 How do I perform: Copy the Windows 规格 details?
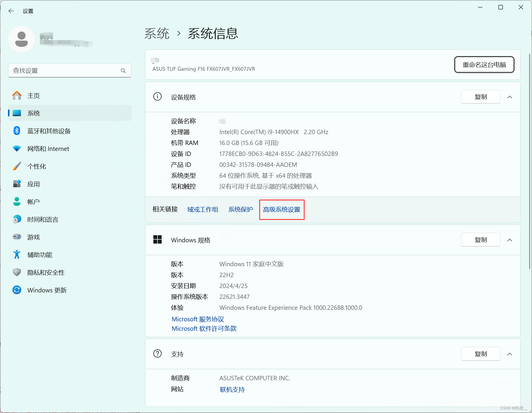[481, 240]
